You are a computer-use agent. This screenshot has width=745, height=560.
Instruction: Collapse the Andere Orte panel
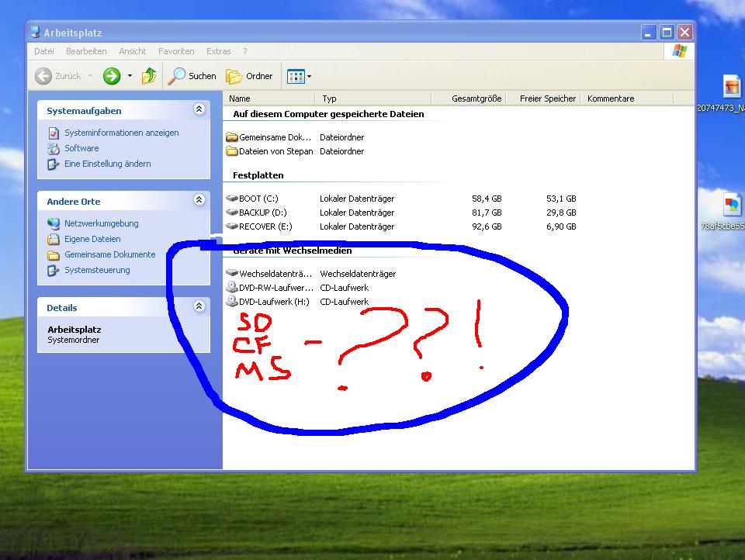pyautogui.click(x=199, y=201)
